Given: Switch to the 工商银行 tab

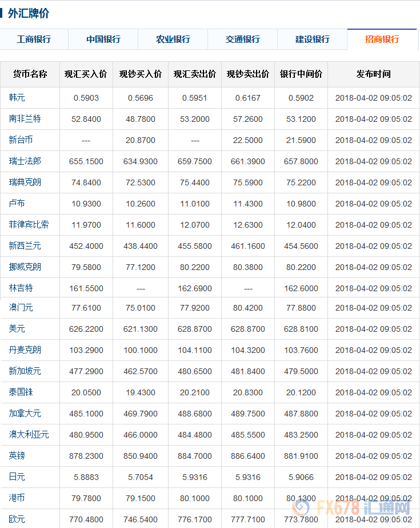Looking at the screenshot, I should [x=34, y=39].
